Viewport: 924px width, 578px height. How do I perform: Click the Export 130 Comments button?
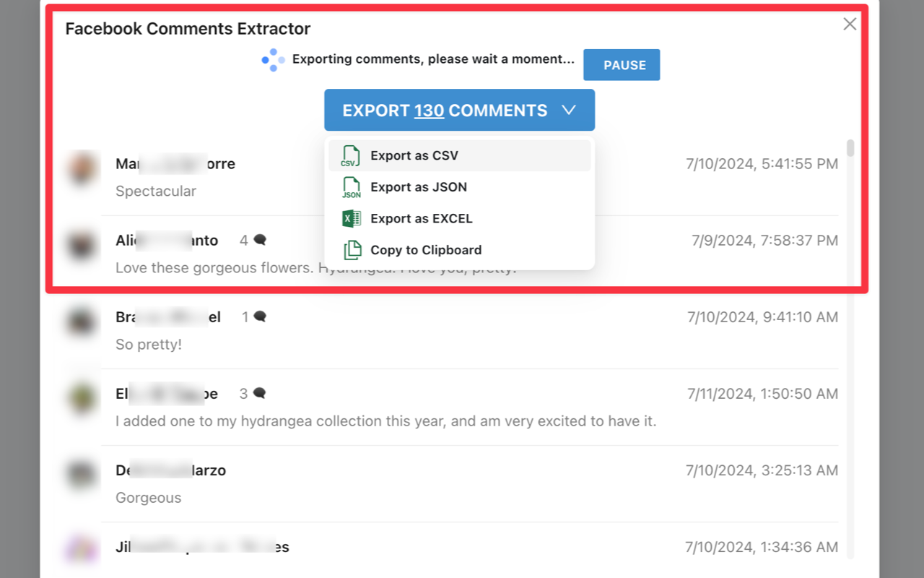pos(445,110)
